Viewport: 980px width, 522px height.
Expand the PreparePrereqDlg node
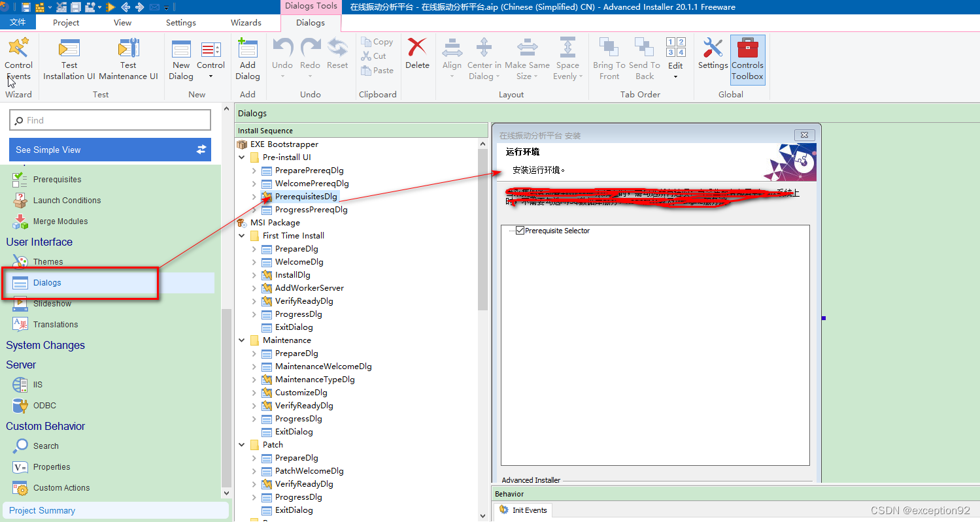click(x=254, y=171)
